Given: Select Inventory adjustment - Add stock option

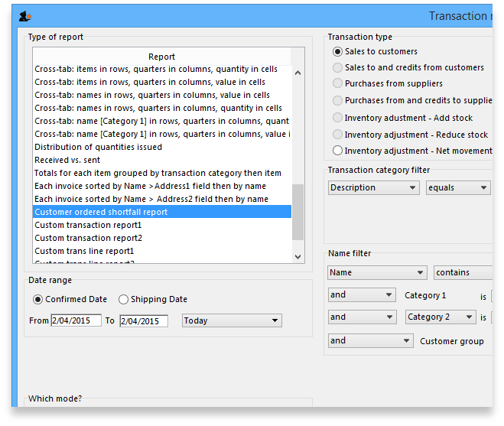Looking at the screenshot, I should pos(337,118).
